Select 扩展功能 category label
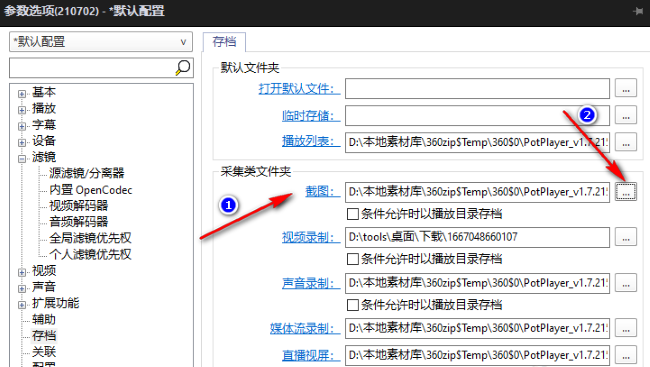The image size is (650, 367). [56, 303]
